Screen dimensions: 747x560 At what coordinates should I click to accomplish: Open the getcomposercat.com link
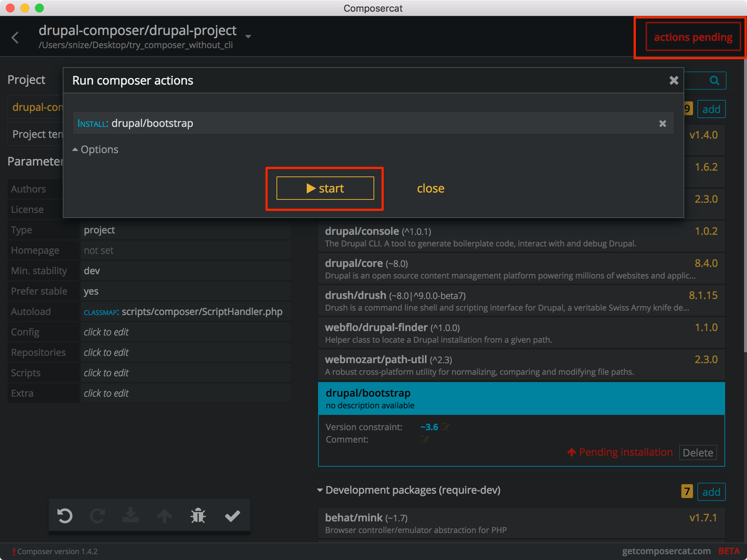666,551
